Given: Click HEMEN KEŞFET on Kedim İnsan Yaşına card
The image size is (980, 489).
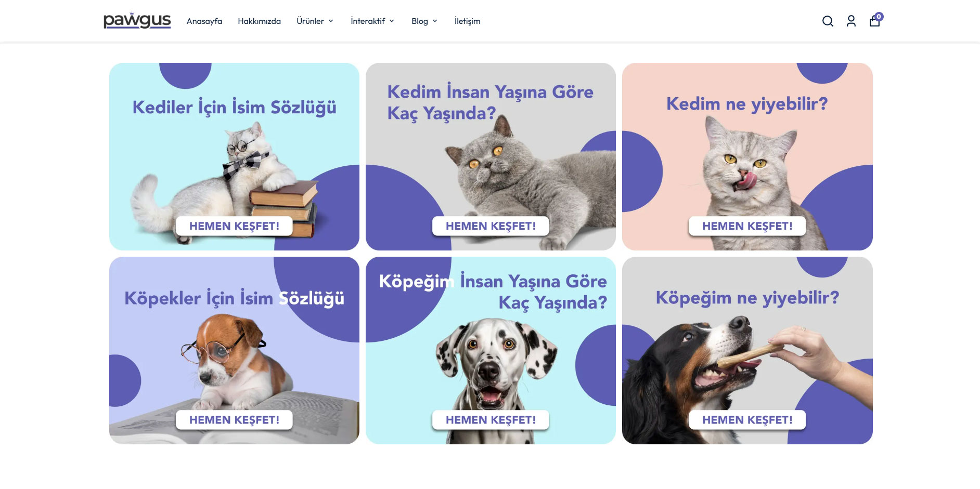Looking at the screenshot, I should (491, 226).
